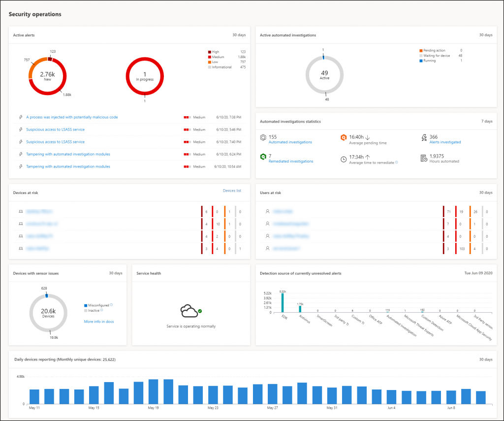
Task: Click the green Remediated investigations icon
Action: click(264, 158)
